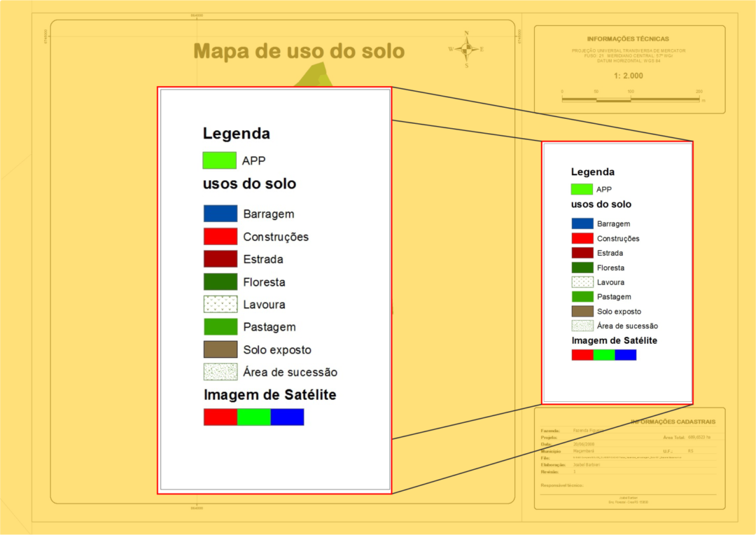This screenshot has width=756, height=535.
Task: Click the RGB Imagem de Satélite color bar
Action: tap(253, 416)
